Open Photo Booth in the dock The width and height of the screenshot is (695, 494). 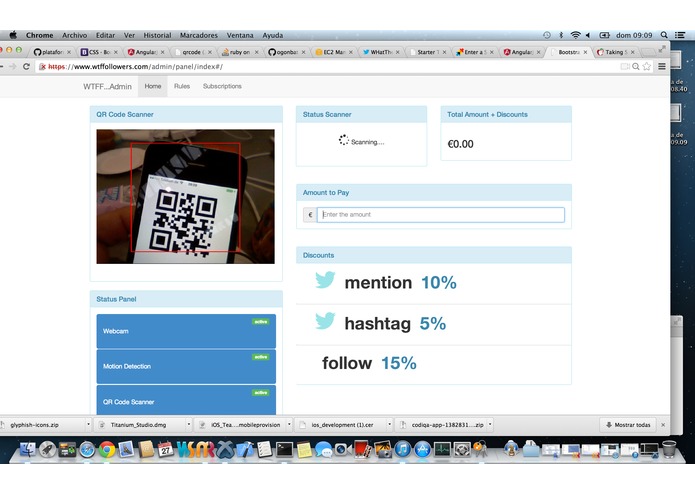[363, 450]
